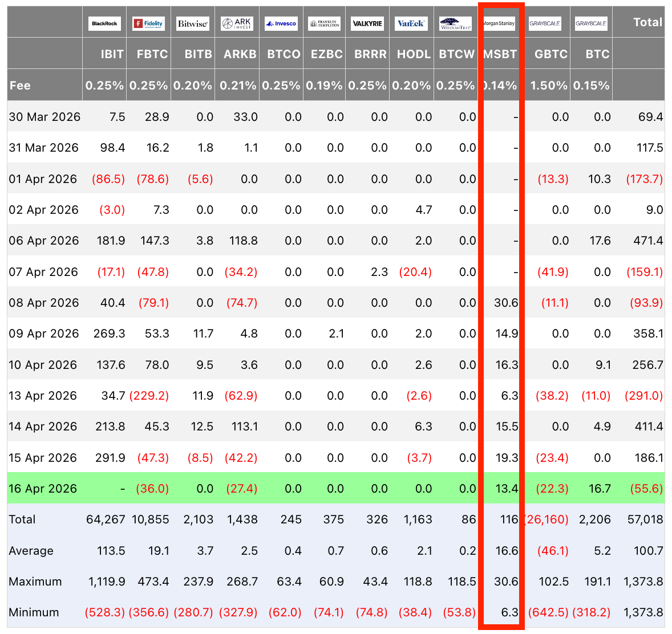
Task: Select the 06 Apr 2026 row label
Action: (x=44, y=241)
